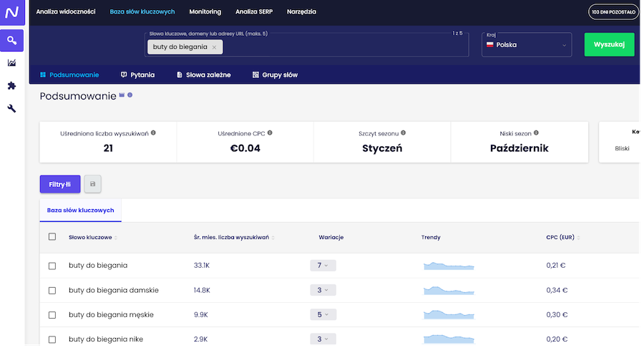
Task: Switch to the Grupy słów tab
Action: pyautogui.click(x=275, y=74)
